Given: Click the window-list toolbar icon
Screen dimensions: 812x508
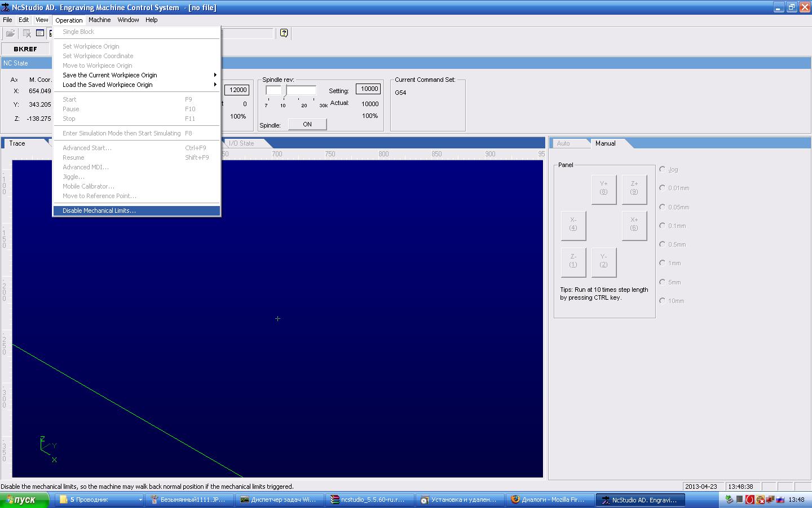Looking at the screenshot, I should [40, 33].
